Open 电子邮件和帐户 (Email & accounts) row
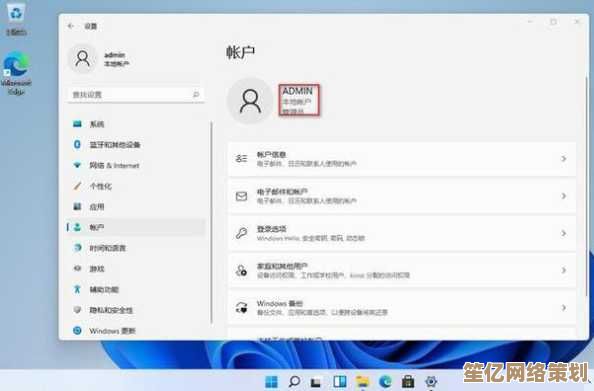 pyautogui.click(x=402, y=196)
